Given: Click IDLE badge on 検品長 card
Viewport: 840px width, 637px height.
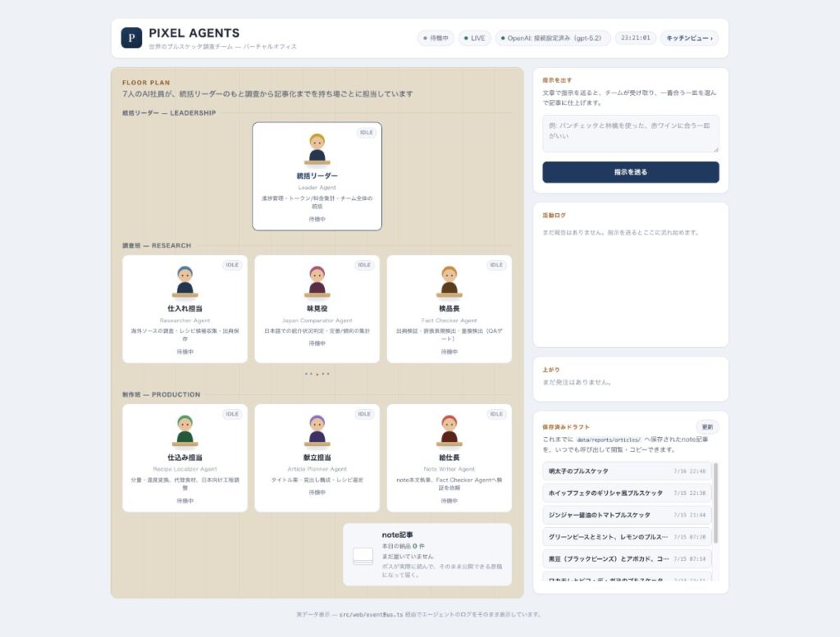Looking at the screenshot, I should click(496, 265).
